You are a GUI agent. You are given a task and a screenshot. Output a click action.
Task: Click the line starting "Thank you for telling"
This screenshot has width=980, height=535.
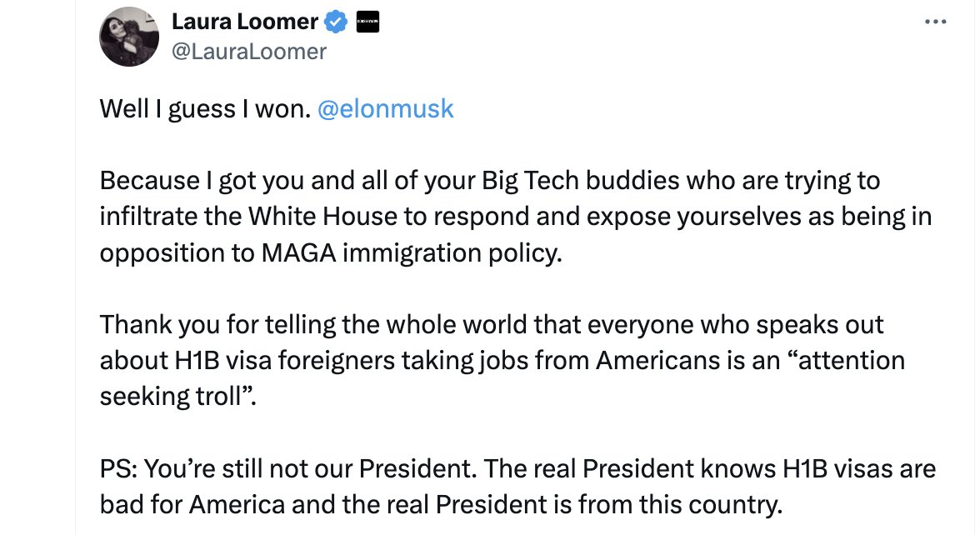click(x=492, y=325)
